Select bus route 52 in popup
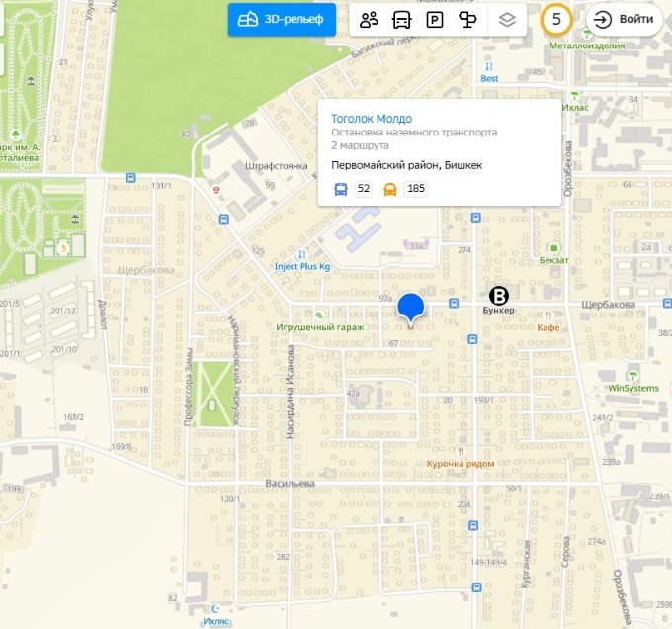Screen dimensions: 672x629 tap(363, 189)
